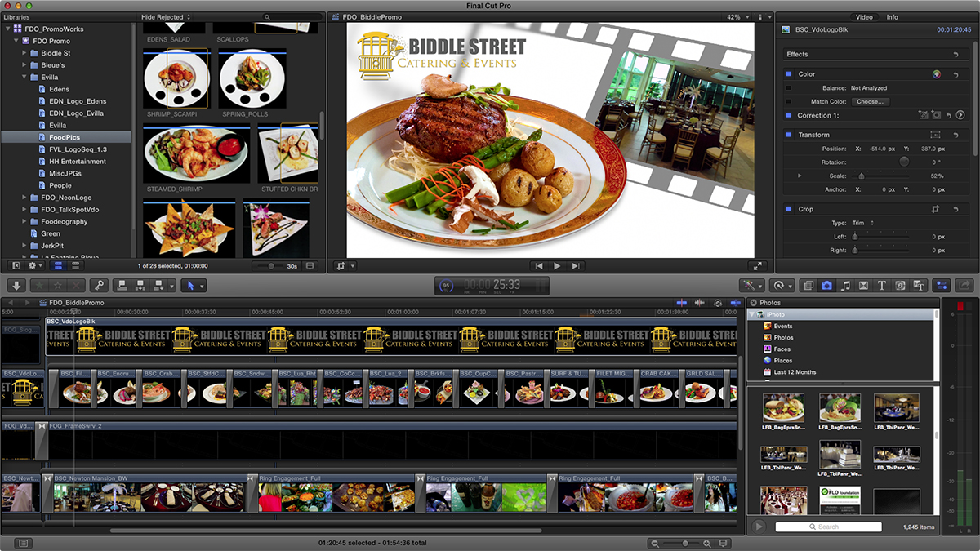Screen dimensions: 980x551
Task: Expand the Foodeography event
Action: 24,221
